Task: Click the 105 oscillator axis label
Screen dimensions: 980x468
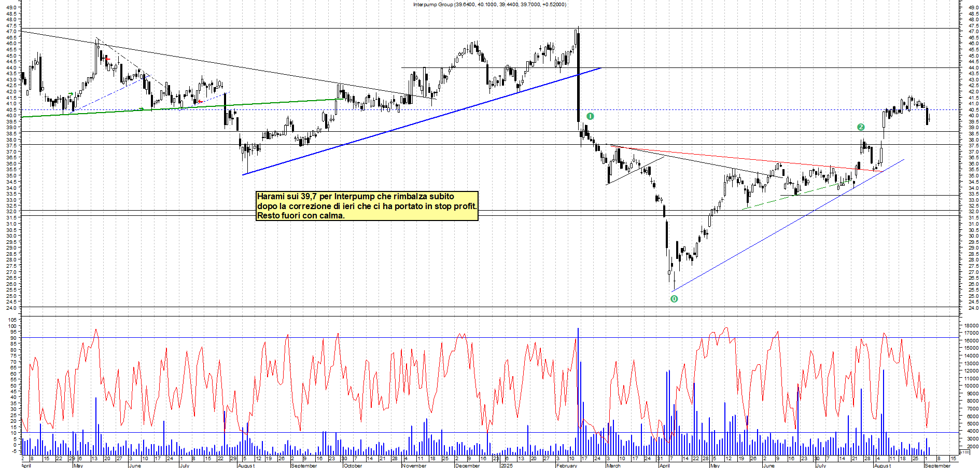Action: pyautogui.click(x=12, y=320)
